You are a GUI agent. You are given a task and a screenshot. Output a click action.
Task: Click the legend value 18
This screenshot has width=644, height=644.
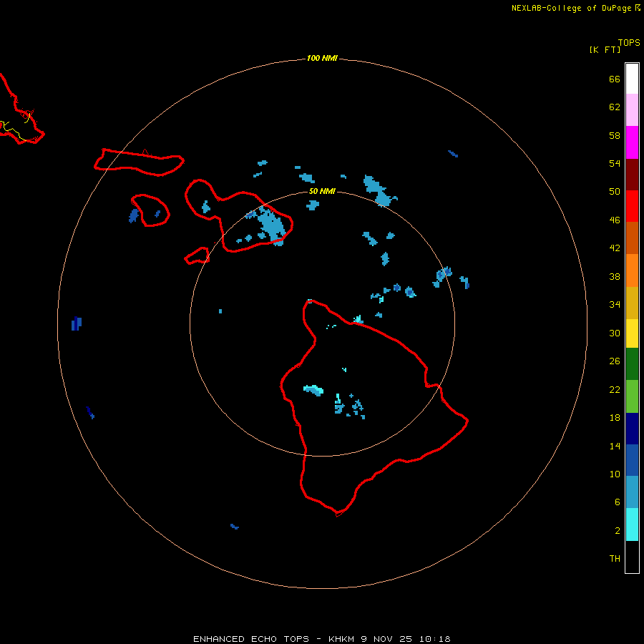click(x=615, y=418)
